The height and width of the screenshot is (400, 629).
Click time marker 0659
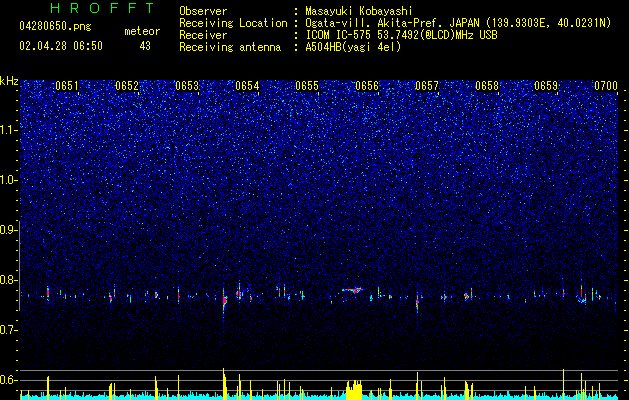tap(546, 86)
